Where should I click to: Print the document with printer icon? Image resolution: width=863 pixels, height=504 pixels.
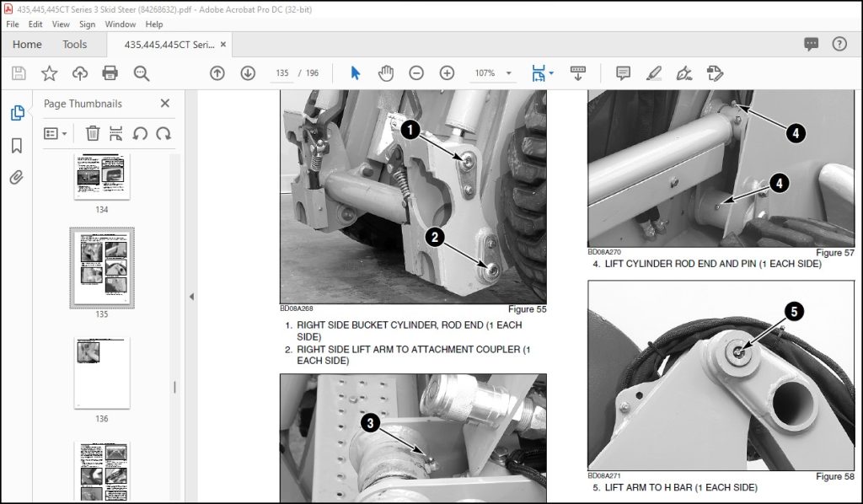(110, 73)
